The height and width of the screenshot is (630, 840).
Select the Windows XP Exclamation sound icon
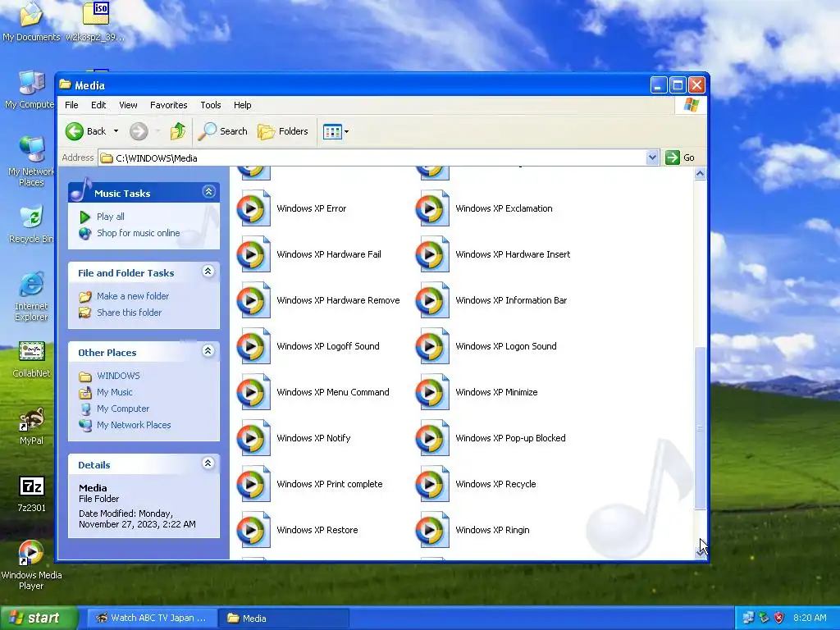pyautogui.click(x=432, y=208)
